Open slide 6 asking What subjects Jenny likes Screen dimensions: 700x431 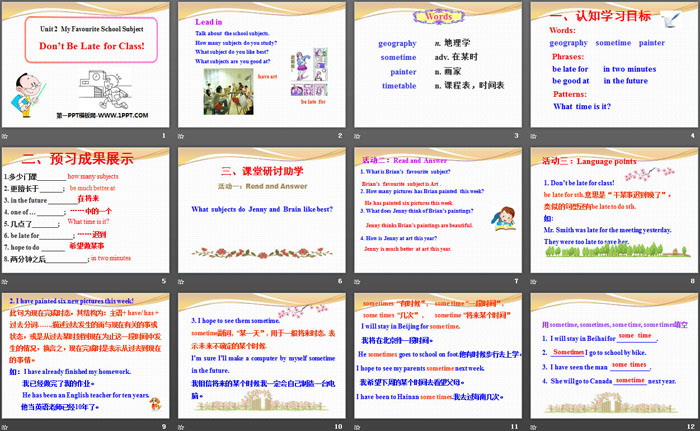pos(262,210)
